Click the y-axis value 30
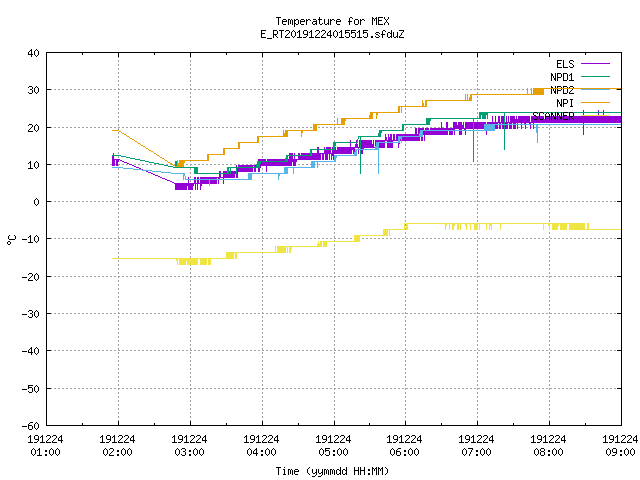The image size is (640, 480). [x=33, y=90]
